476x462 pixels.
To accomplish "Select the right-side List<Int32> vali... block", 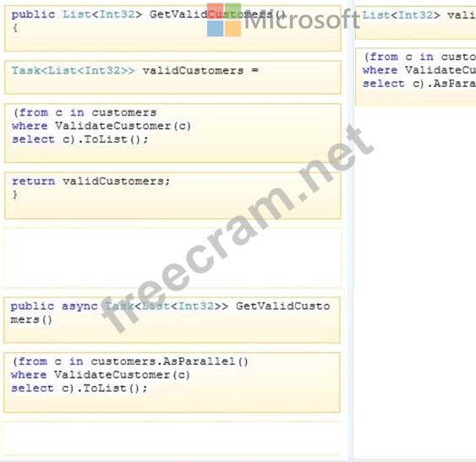I will pos(416,23).
